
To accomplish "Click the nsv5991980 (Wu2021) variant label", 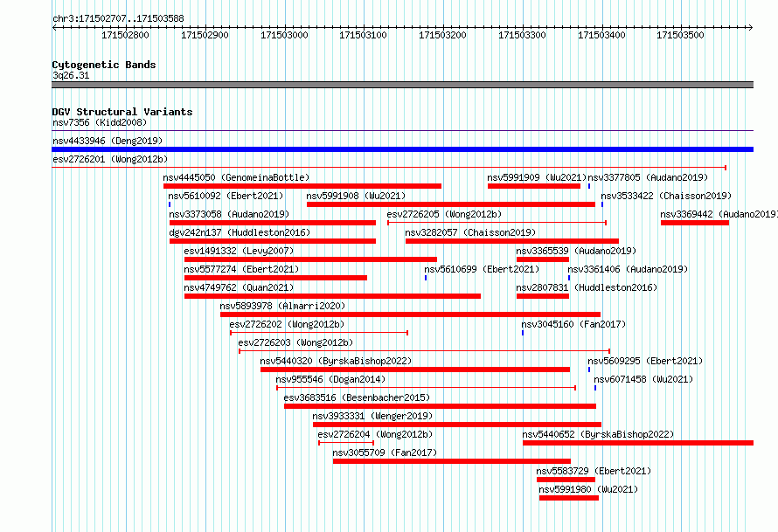I will point(588,489).
